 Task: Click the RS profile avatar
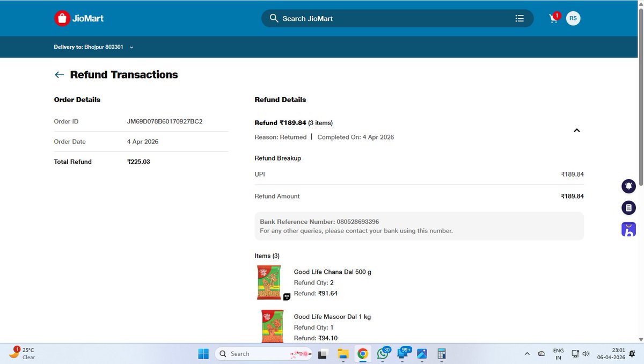coord(573,18)
